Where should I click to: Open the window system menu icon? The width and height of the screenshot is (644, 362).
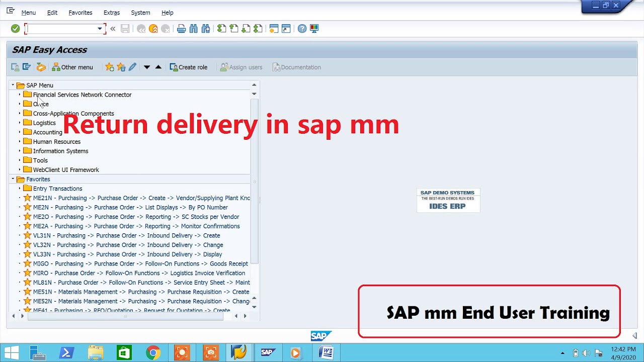(x=11, y=11)
